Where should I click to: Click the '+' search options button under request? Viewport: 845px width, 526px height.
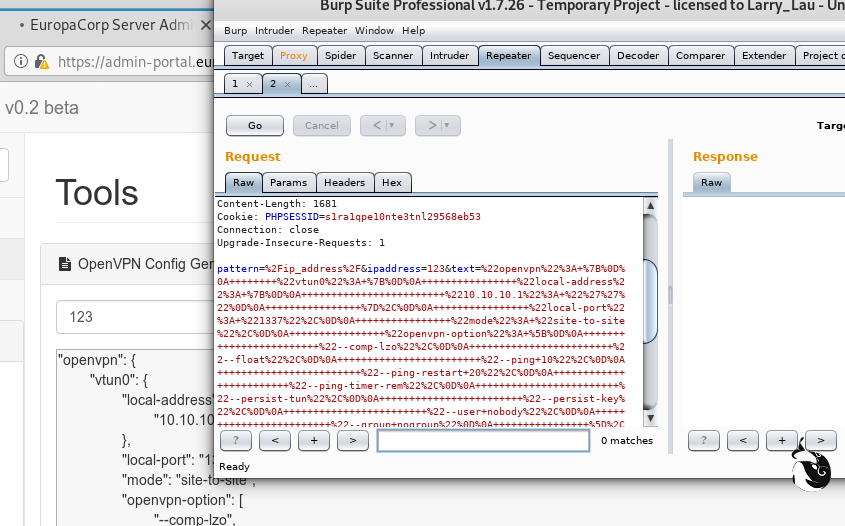(x=313, y=440)
